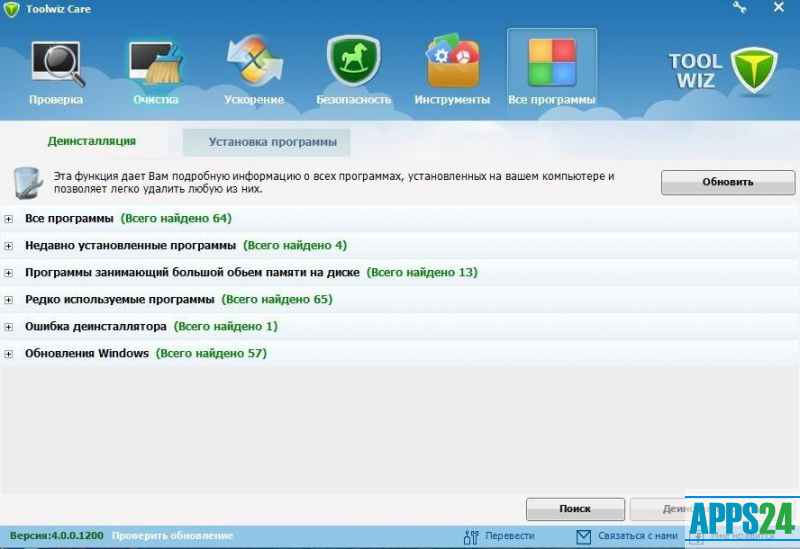Select the 'Всего найдено 4' count text
800x549 pixels.
[x=295, y=245]
